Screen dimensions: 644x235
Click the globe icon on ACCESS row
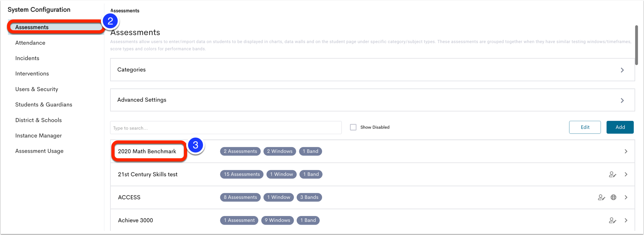click(613, 197)
